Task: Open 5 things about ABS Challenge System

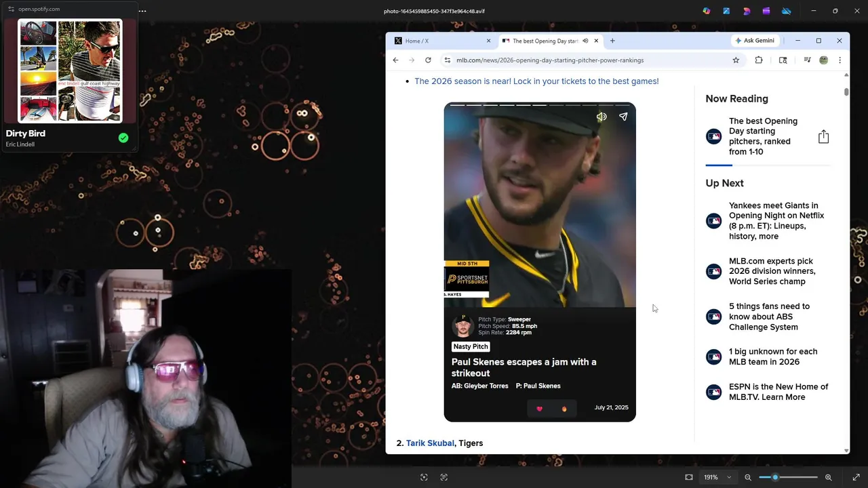Action: (x=769, y=317)
